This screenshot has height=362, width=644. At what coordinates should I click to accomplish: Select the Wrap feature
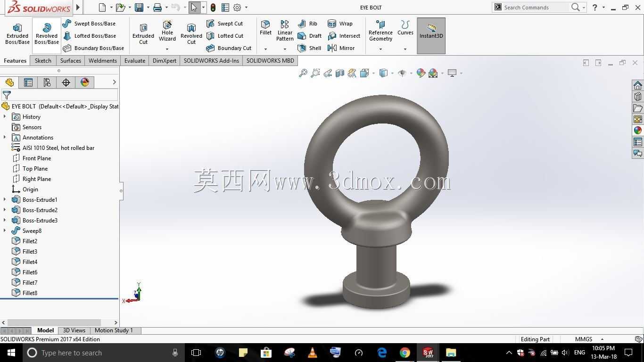(340, 24)
